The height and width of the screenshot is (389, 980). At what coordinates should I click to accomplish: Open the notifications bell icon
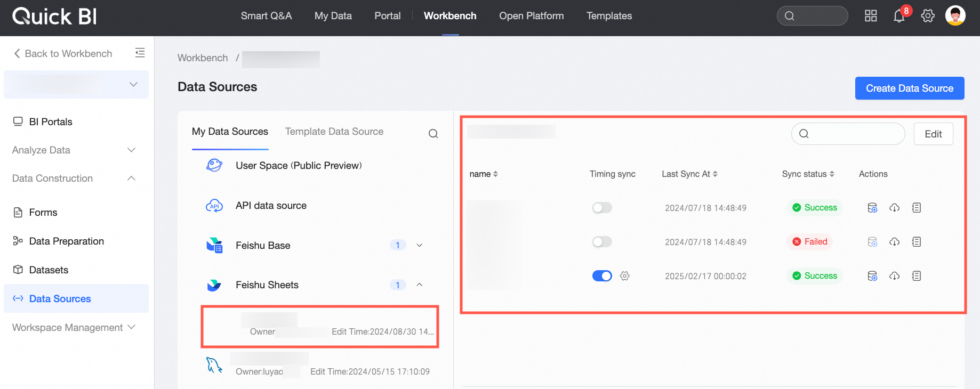[x=899, y=16]
